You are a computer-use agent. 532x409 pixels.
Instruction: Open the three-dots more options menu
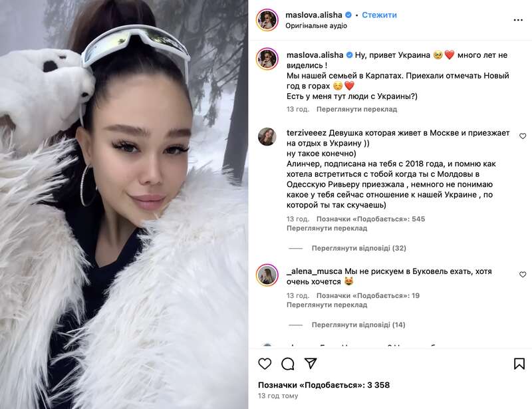coord(518,20)
